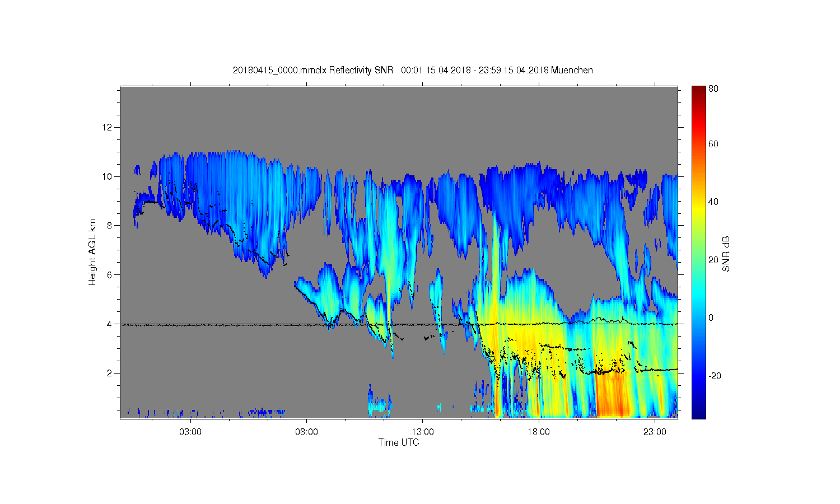Click the orange high-SNR rain core near 21:00
Viewport: 840px width, 504px height.
613,395
